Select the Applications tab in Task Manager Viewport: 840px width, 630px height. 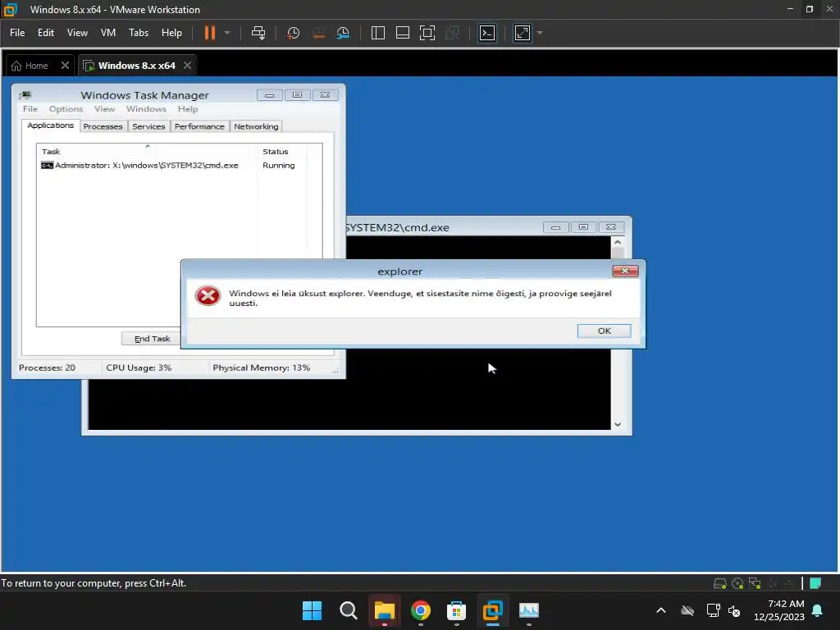pos(50,126)
